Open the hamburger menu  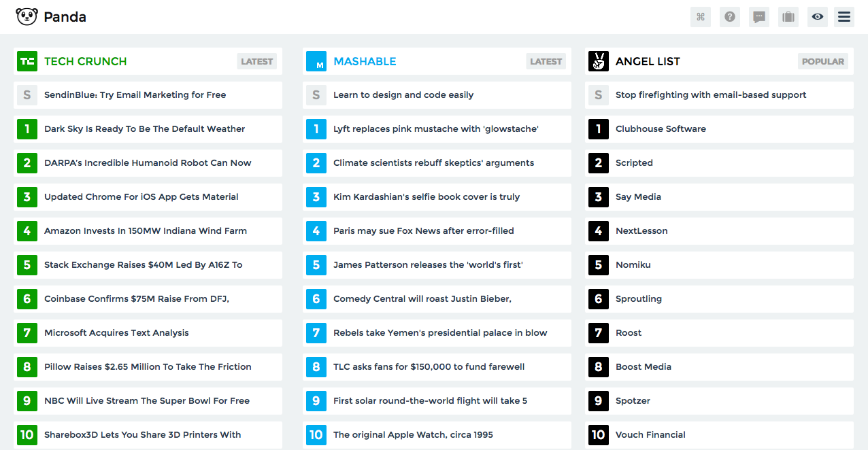tap(844, 17)
